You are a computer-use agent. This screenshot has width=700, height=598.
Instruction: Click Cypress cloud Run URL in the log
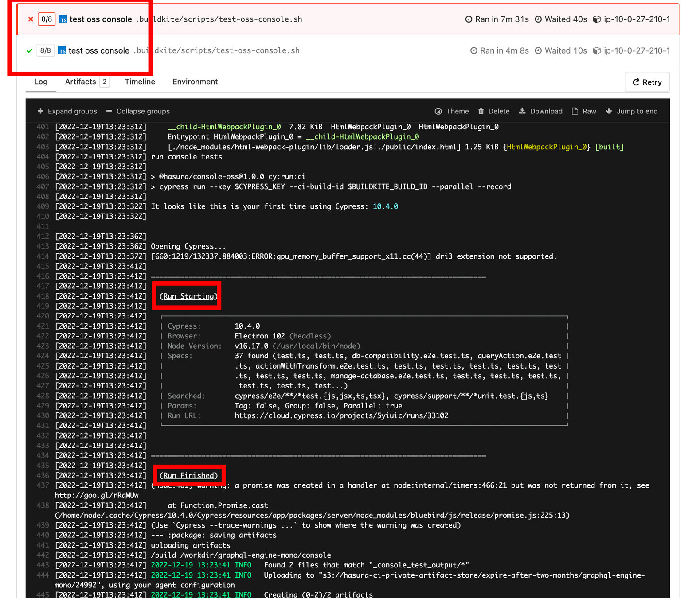[x=341, y=415]
